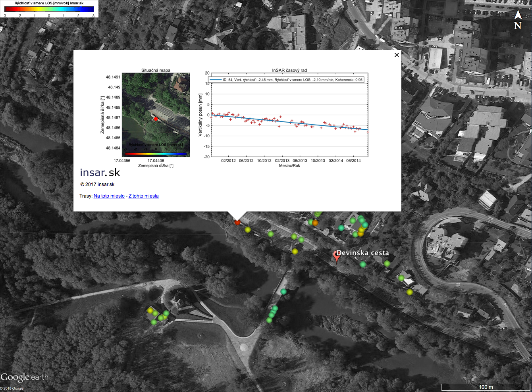
Task: Open the Situačná mapa thumbnail image
Action: pyautogui.click(x=156, y=115)
